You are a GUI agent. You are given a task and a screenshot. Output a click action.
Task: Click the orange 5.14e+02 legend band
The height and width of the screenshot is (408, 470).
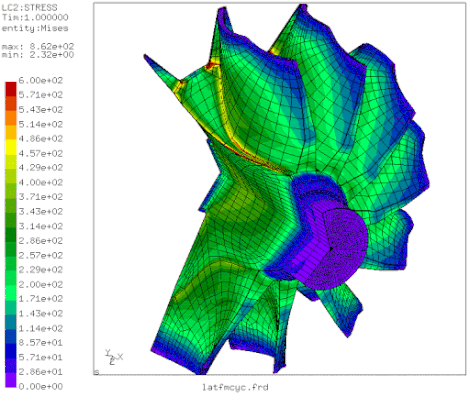click(11, 118)
